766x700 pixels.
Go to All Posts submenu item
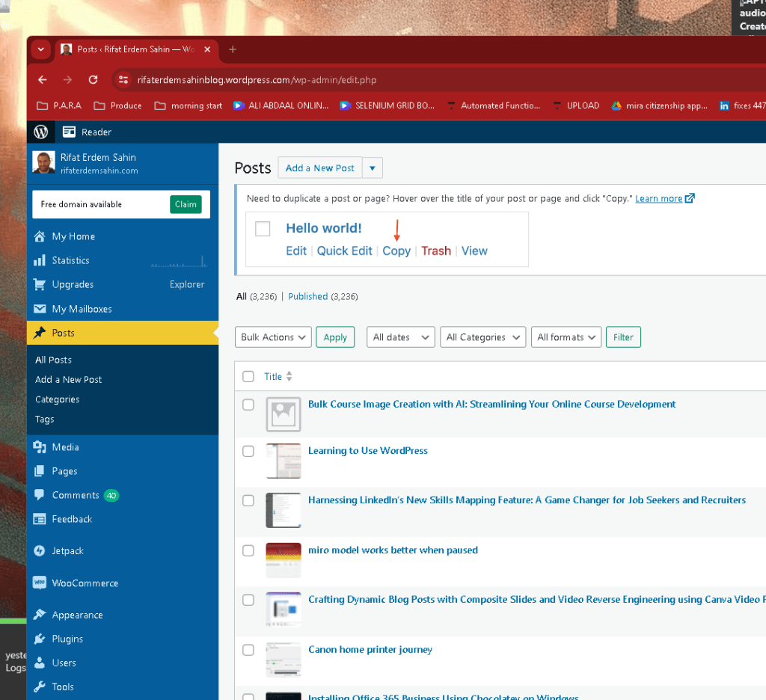[53, 360]
